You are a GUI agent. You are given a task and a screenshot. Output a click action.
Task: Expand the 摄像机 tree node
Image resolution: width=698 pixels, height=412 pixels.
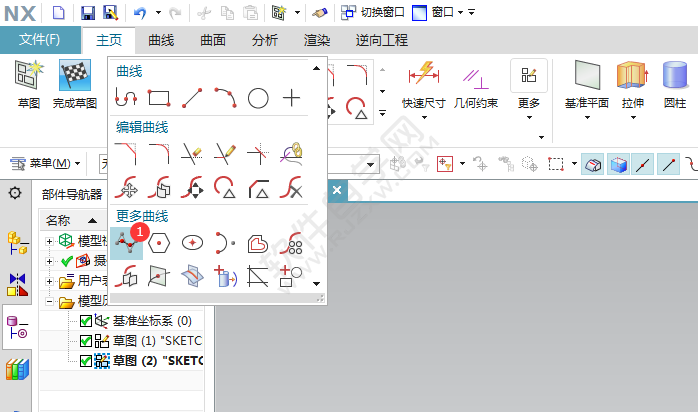pos(49,261)
